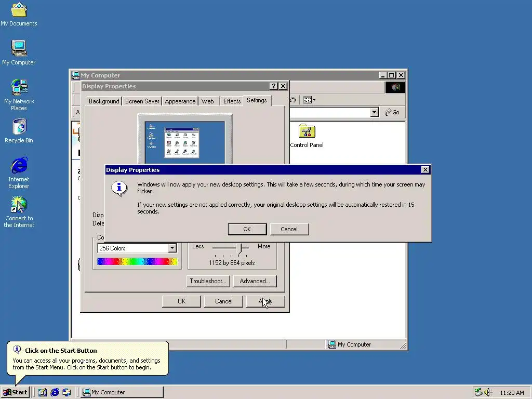
Task: Click the 'More' label by the slider
Action: pos(264,246)
